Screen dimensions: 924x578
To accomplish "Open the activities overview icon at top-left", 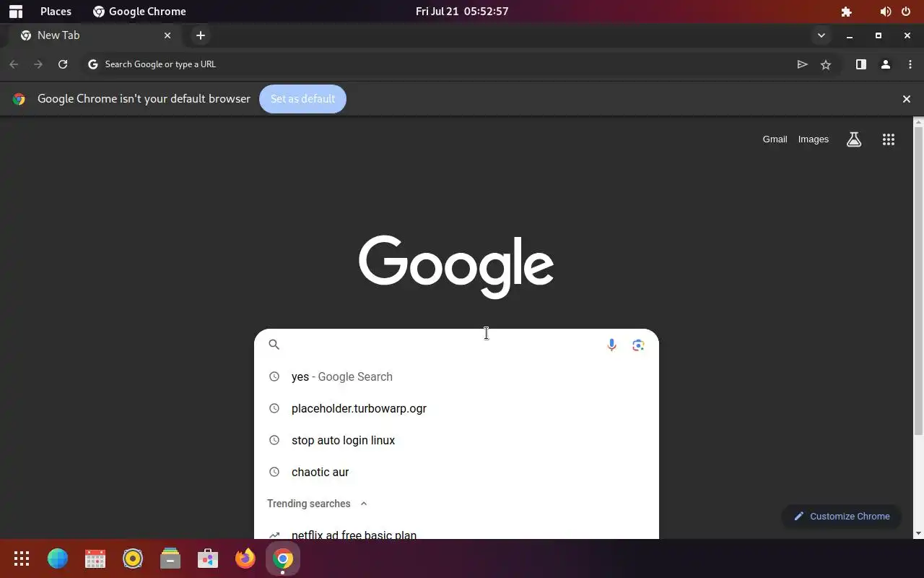I will (x=16, y=12).
